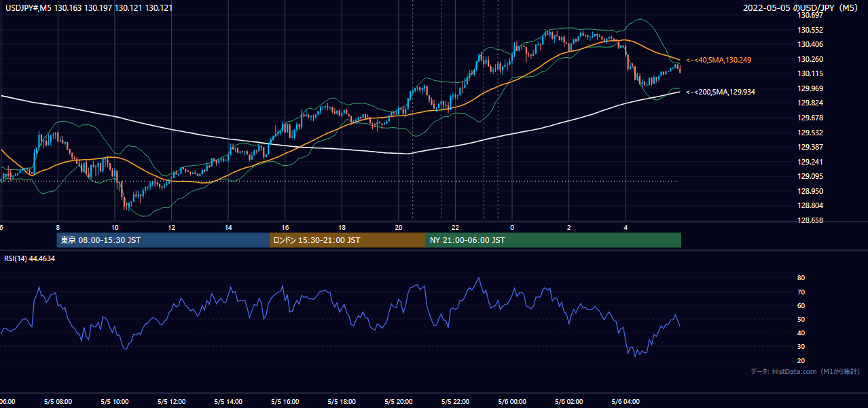Select the London 15:30-21:00 JST session bar
The image size is (868, 408).
[x=348, y=240]
